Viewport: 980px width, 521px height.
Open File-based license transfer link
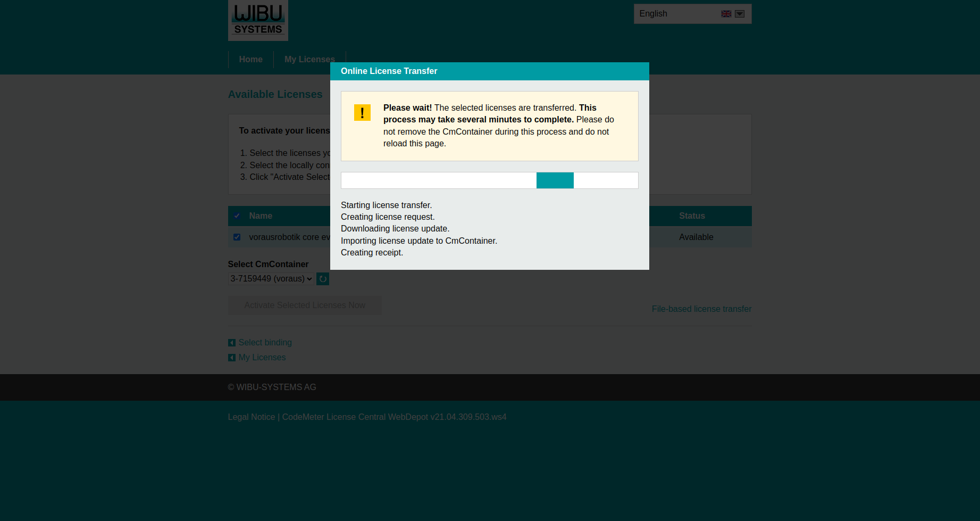pyautogui.click(x=701, y=309)
